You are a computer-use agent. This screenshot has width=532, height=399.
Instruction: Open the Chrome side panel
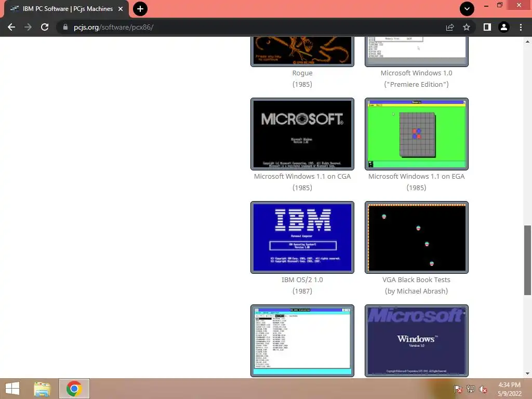pyautogui.click(x=487, y=27)
